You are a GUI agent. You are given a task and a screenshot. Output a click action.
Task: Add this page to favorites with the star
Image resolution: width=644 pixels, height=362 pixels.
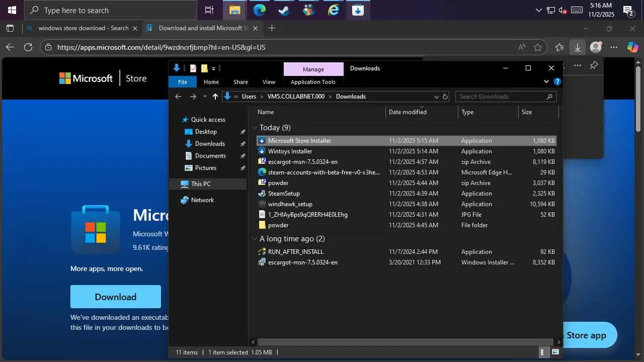point(538,47)
